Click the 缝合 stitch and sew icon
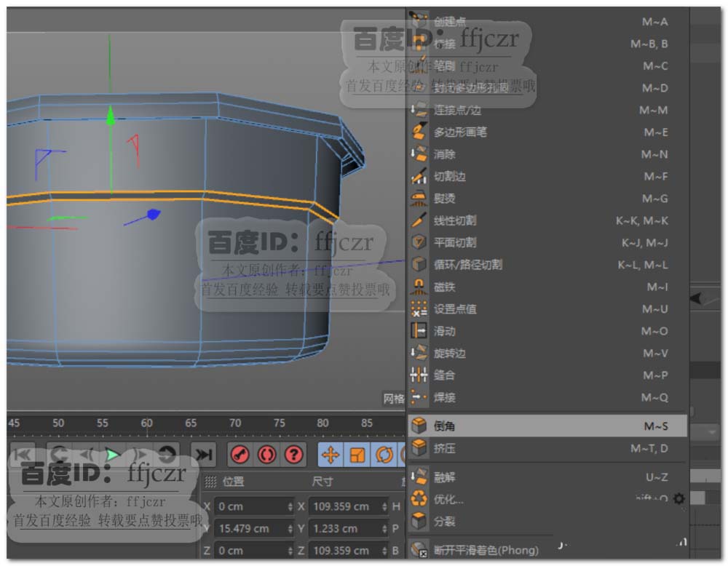The height and width of the screenshot is (566, 728). pos(419,375)
